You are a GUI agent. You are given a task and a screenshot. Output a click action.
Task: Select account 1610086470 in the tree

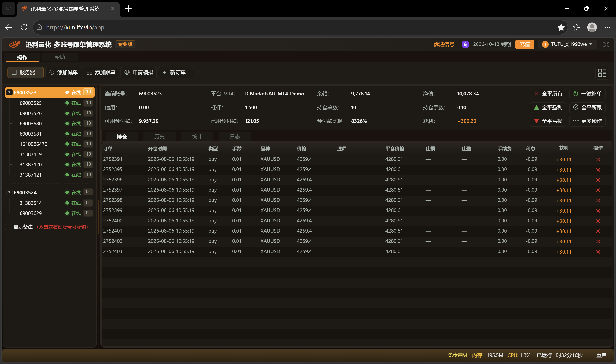pyautogui.click(x=33, y=144)
